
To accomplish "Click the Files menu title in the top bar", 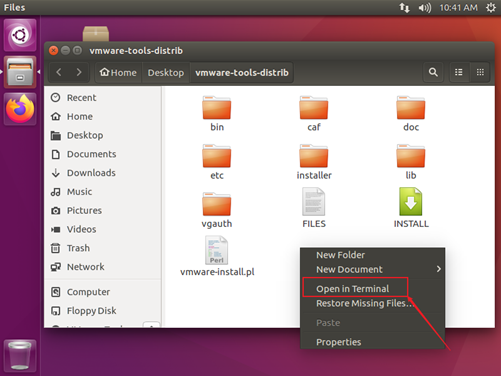I will point(15,7).
